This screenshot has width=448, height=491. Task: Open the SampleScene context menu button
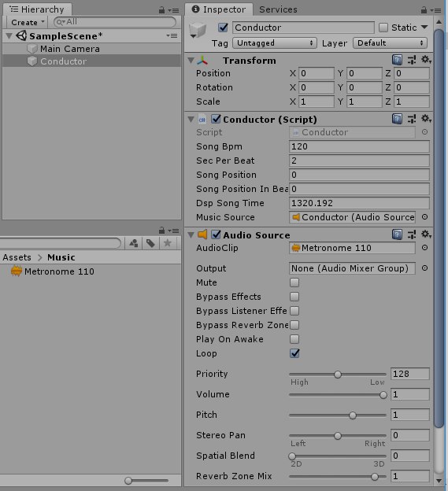[172, 35]
